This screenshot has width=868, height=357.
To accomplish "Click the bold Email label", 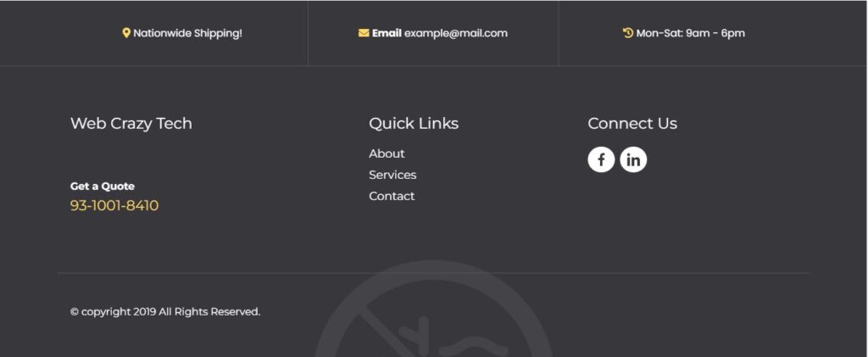I will [387, 33].
